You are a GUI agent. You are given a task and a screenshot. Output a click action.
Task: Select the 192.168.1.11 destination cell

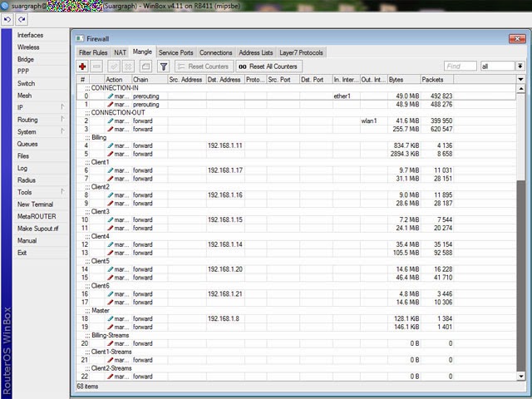(x=225, y=145)
